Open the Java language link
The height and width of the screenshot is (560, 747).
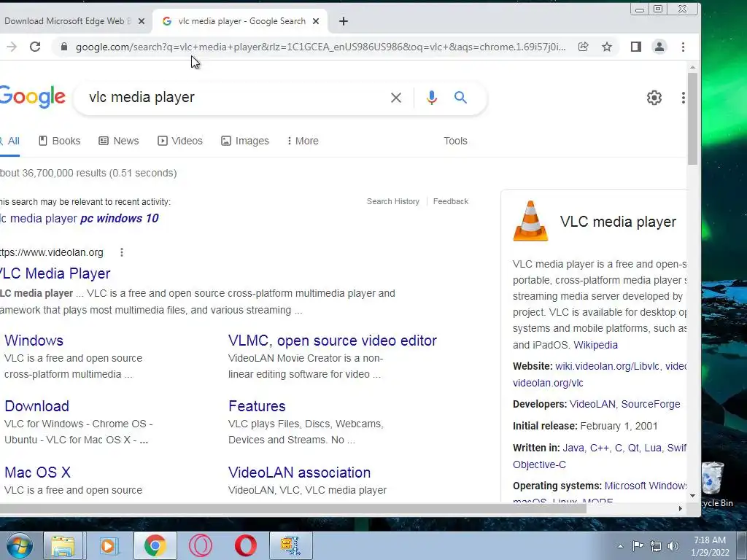click(573, 448)
